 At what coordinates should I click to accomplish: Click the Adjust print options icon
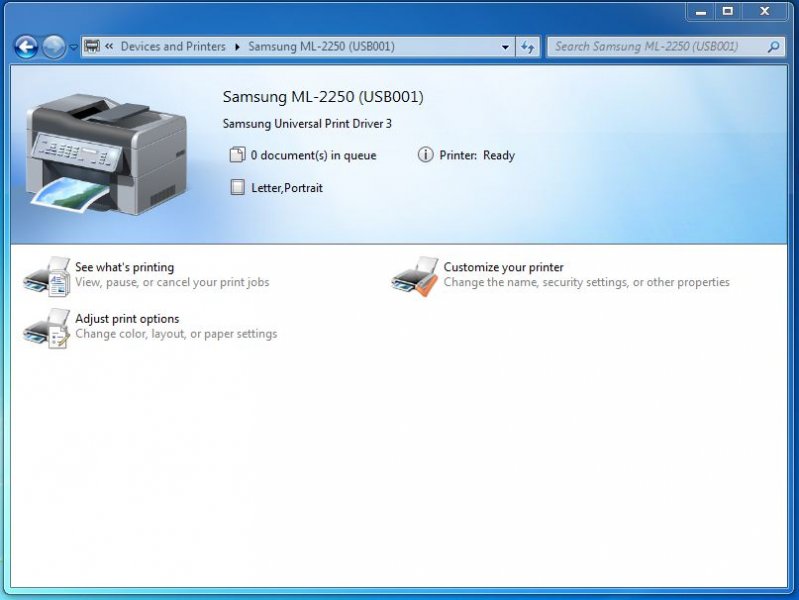(x=46, y=329)
